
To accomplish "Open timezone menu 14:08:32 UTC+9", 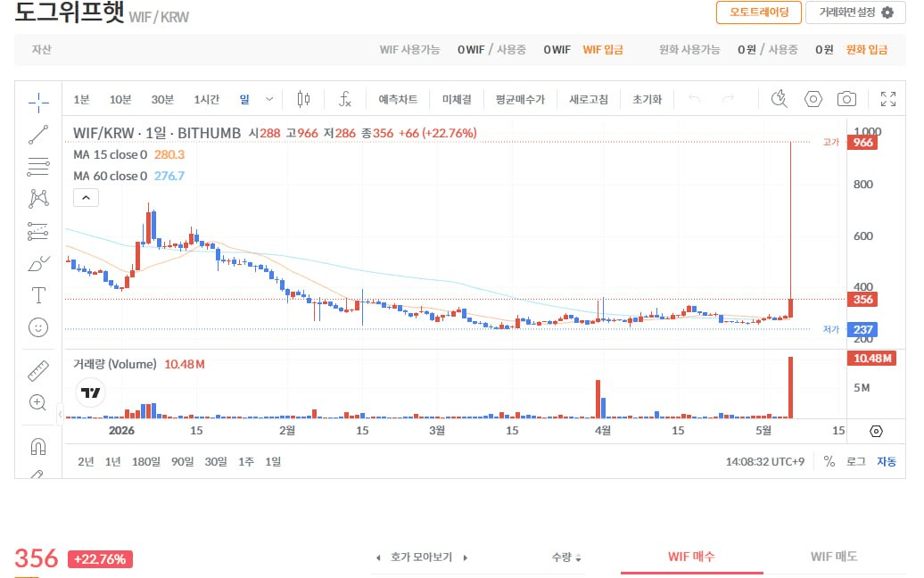I will tap(765, 461).
